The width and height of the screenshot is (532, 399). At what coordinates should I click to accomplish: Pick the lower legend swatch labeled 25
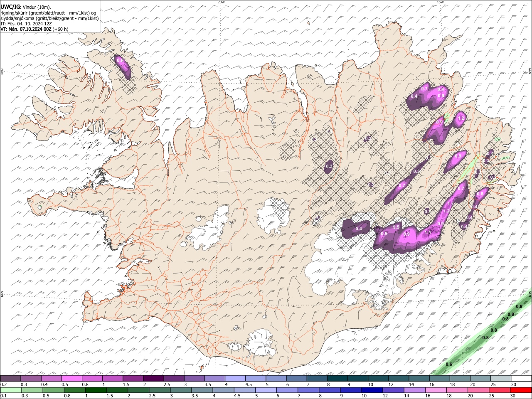click(500, 390)
